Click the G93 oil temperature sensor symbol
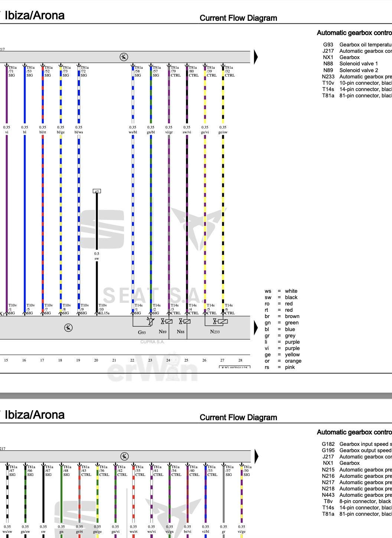 150,321
